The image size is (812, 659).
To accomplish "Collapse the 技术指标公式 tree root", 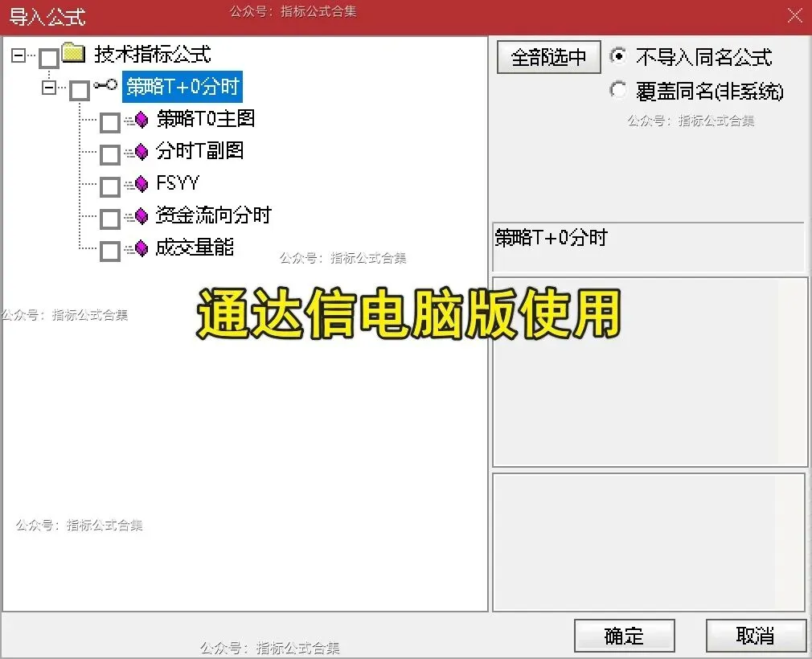I will [x=18, y=55].
